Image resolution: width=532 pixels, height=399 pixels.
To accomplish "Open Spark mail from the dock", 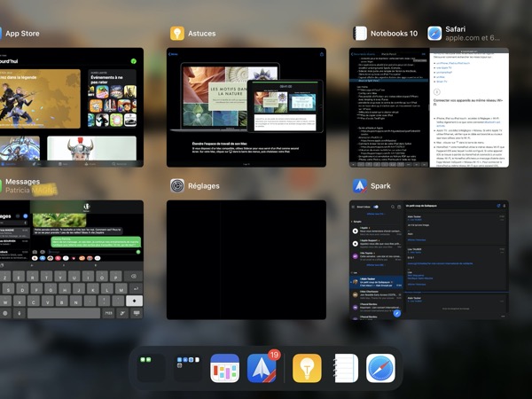I will (x=264, y=368).
